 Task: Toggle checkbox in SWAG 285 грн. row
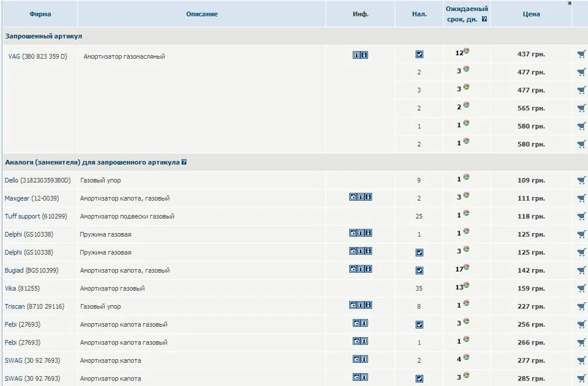pos(419,379)
